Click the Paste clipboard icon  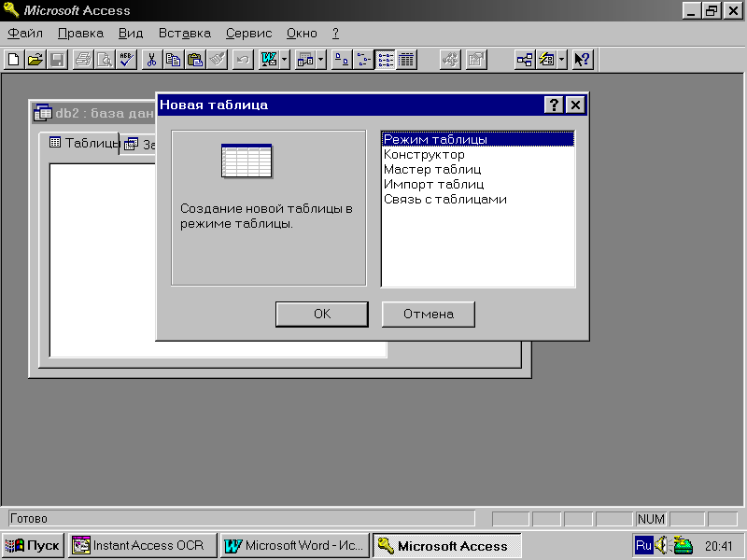point(195,60)
